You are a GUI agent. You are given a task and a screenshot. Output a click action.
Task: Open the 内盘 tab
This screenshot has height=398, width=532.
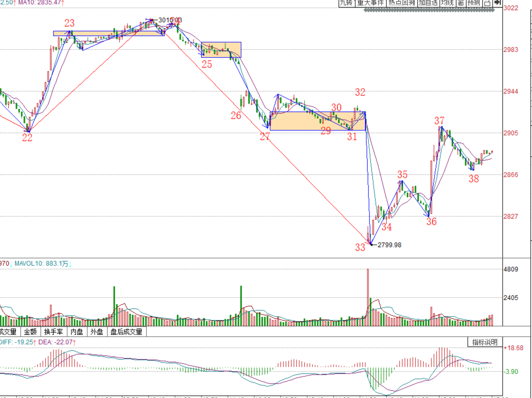click(77, 332)
